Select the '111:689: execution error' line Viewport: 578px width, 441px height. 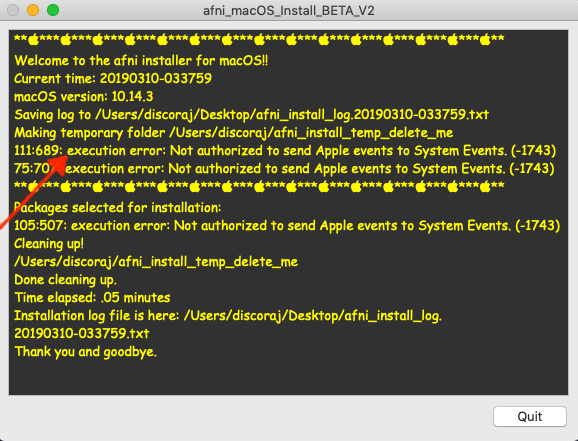point(285,150)
